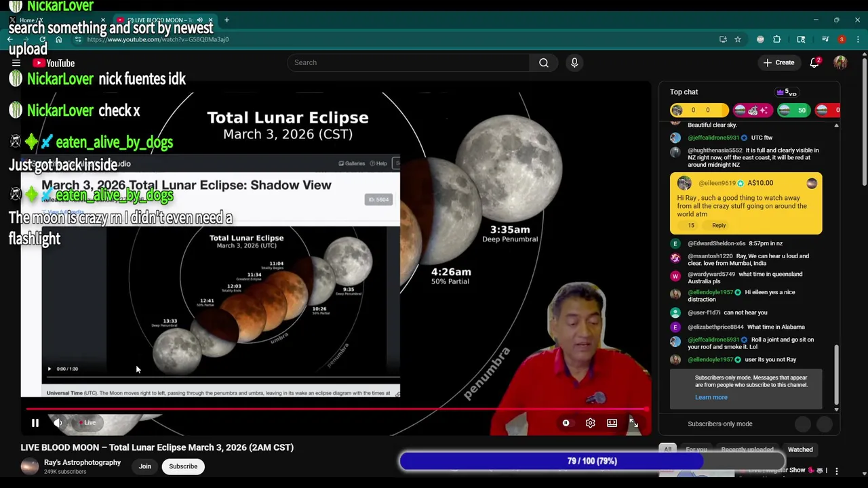868x488 pixels.
Task: Open the Create menu
Action: 778,62
